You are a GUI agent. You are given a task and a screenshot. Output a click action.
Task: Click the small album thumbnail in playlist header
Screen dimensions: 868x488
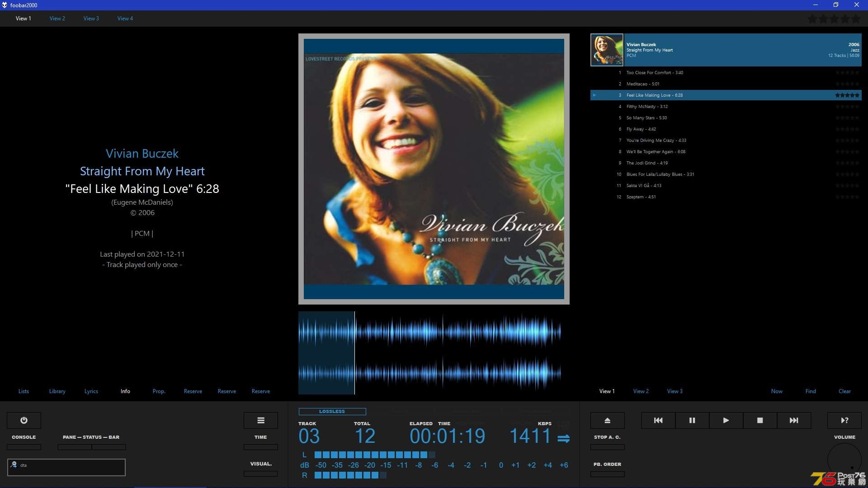pos(607,50)
